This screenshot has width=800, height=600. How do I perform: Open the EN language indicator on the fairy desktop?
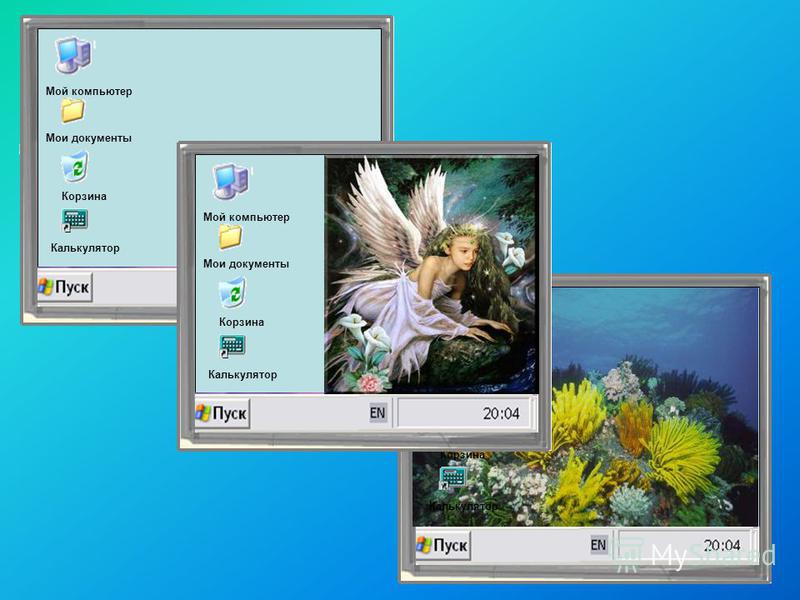coord(378,413)
